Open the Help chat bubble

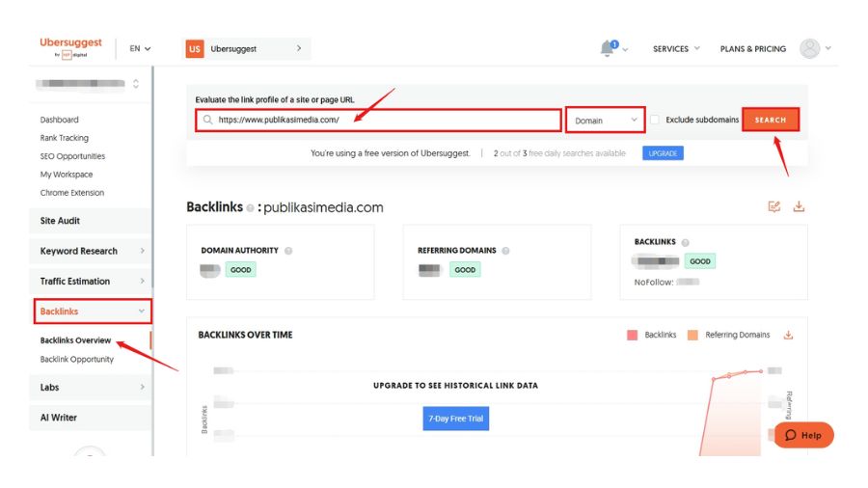[x=803, y=435]
